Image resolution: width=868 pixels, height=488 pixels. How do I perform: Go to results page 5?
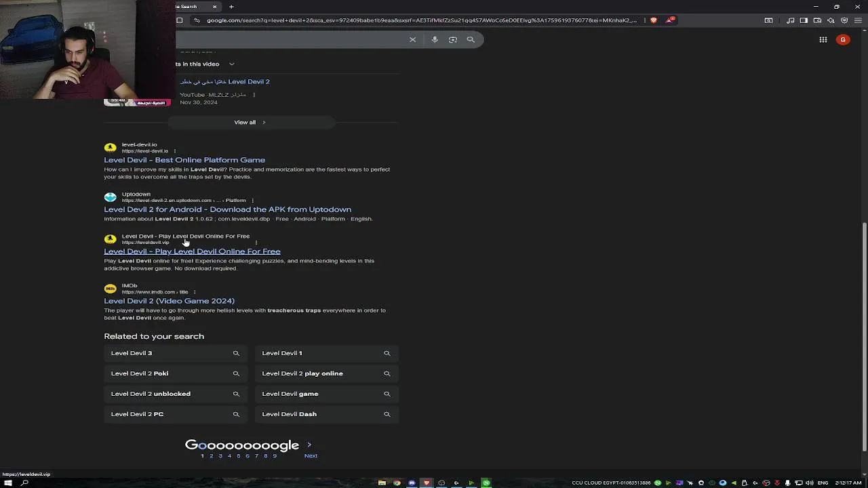pos(238,456)
